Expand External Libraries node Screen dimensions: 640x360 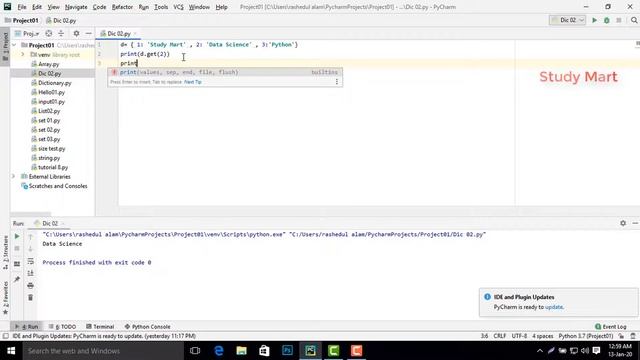click(x=13, y=176)
